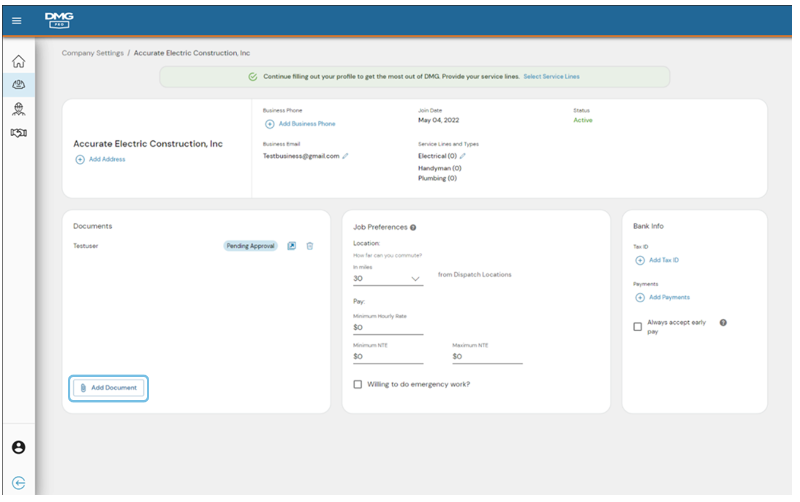Edit the business email pencil icon
Viewport: 800px width, 502px height.
point(345,156)
